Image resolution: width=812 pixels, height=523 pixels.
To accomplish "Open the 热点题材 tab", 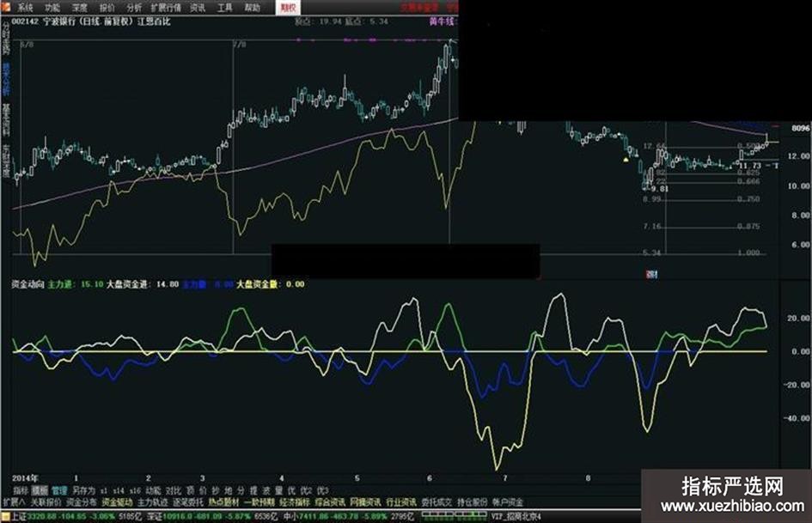I will (223, 502).
